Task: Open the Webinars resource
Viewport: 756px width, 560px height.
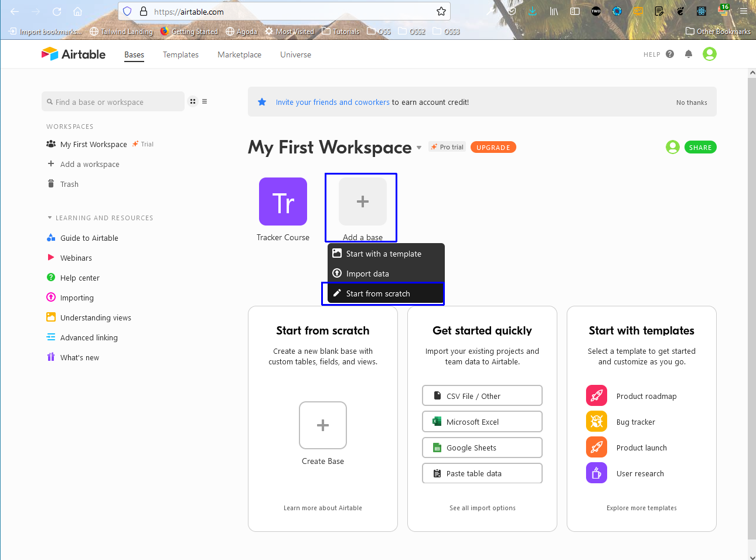Action: [76, 258]
